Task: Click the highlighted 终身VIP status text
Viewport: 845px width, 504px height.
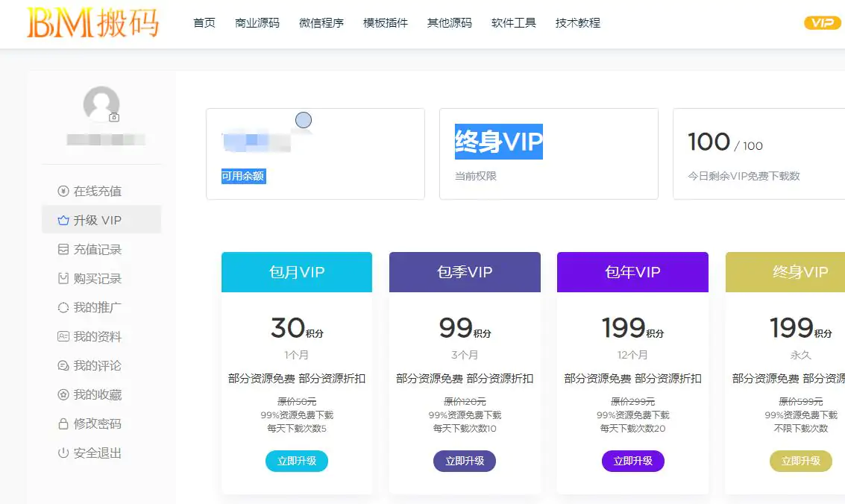Action: [x=498, y=142]
